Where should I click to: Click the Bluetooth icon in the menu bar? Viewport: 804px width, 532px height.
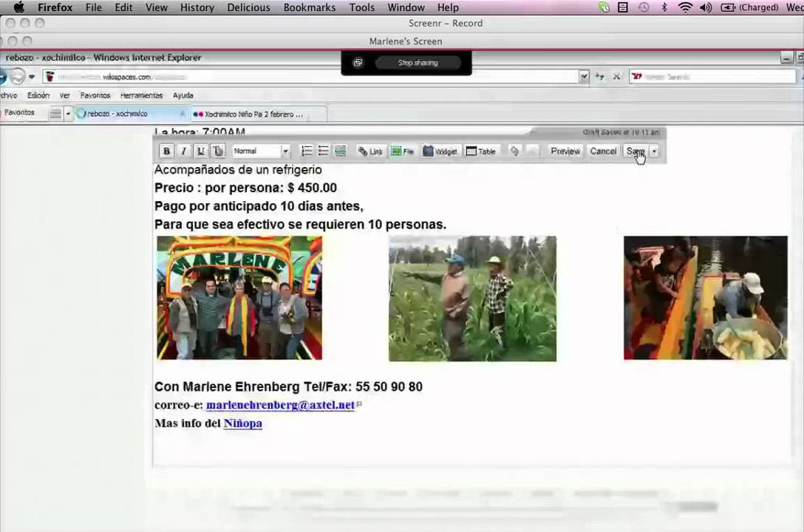coord(664,7)
